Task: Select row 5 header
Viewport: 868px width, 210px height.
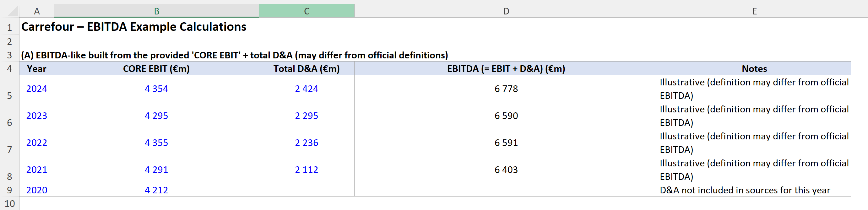Action: click(9, 89)
